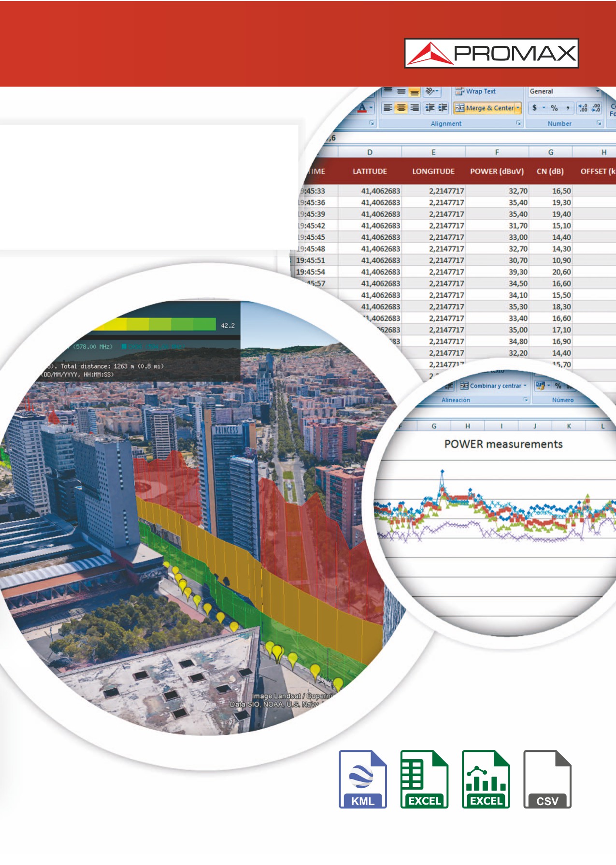Click the Middle Align icon

click(401, 91)
